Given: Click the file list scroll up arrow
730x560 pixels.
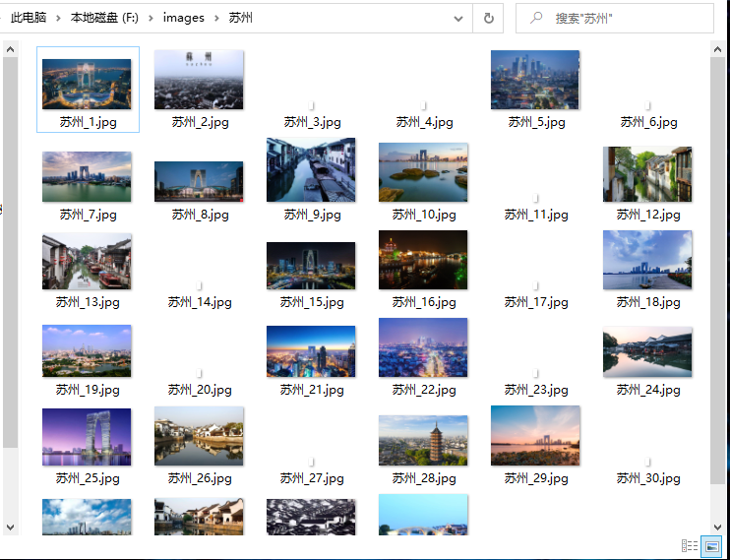Looking at the screenshot, I should [717, 49].
